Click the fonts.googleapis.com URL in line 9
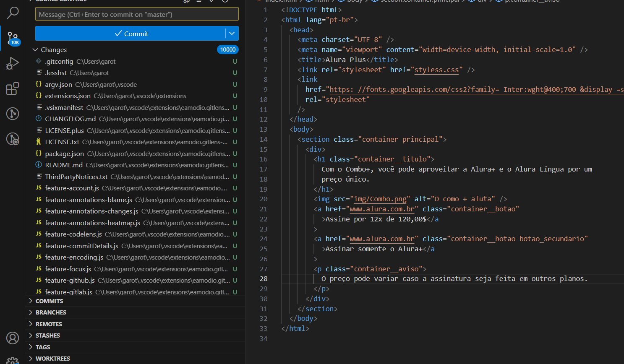 pos(477,89)
